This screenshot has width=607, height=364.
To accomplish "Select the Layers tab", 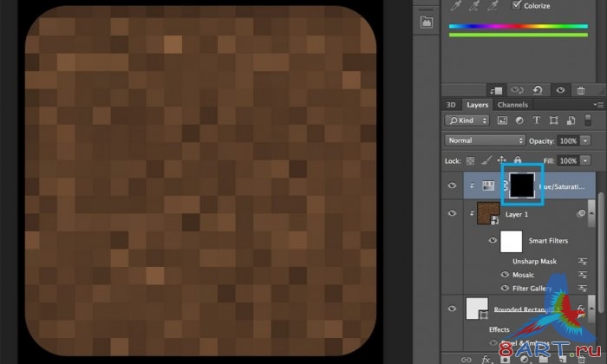I will 477,105.
